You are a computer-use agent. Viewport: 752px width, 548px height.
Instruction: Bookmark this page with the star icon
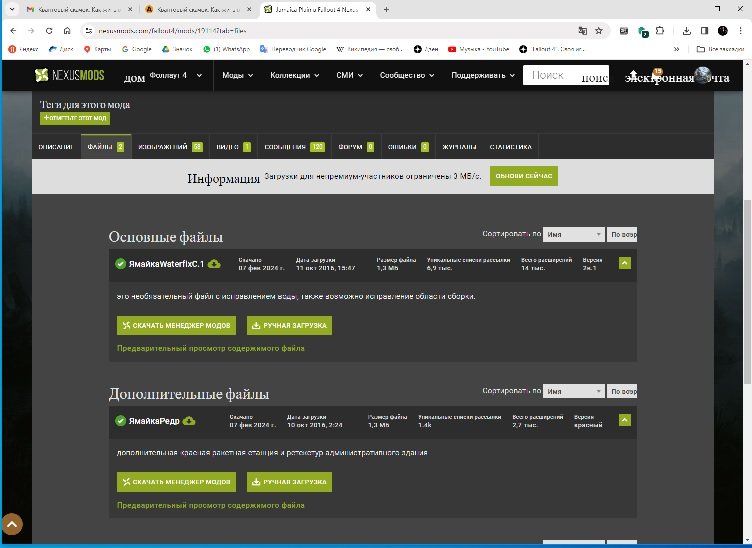click(x=598, y=31)
